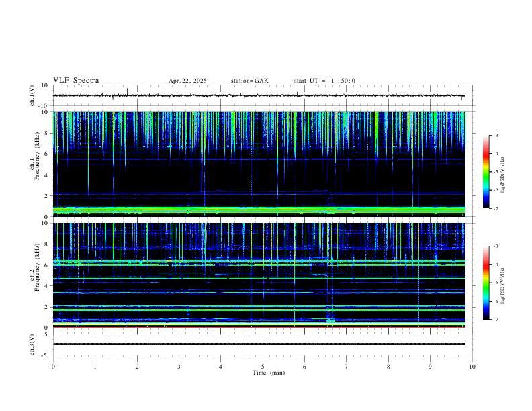Click the station=GAK label

pyautogui.click(x=249, y=81)
